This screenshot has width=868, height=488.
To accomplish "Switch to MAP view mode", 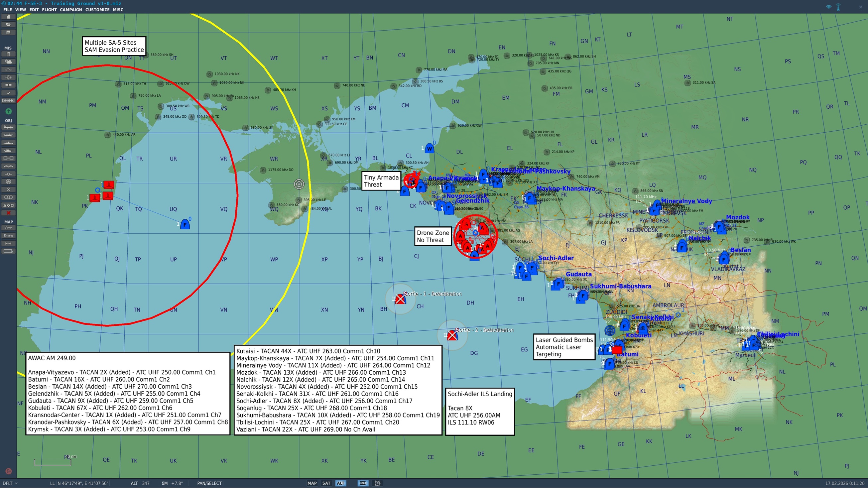I will (x=312, y=483).
